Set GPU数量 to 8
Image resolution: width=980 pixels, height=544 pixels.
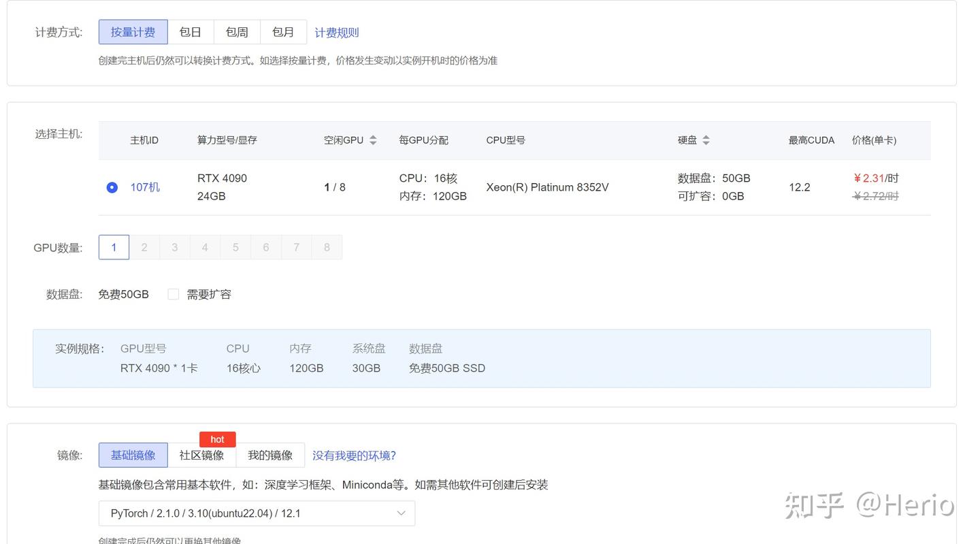pos(327,247)
